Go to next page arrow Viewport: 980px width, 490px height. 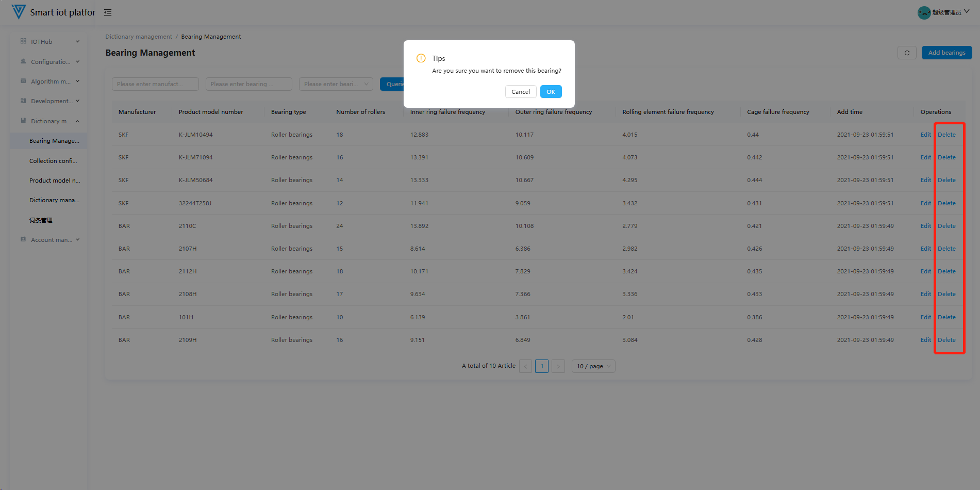click(x=558, y=366)
